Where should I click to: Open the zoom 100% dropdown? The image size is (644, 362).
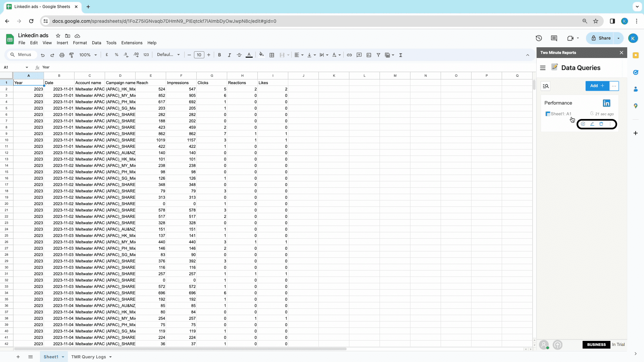tap(88, 55)
